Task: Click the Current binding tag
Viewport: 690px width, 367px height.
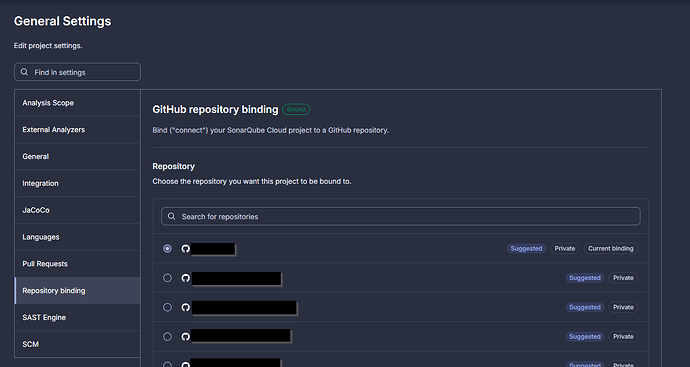Action: (x=611, y=249)
